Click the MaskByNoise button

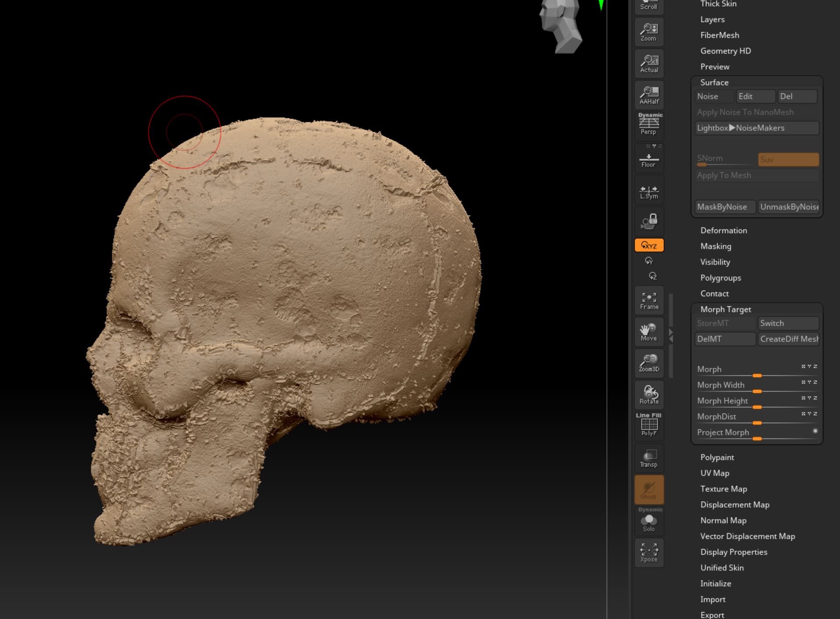(725, 207)
